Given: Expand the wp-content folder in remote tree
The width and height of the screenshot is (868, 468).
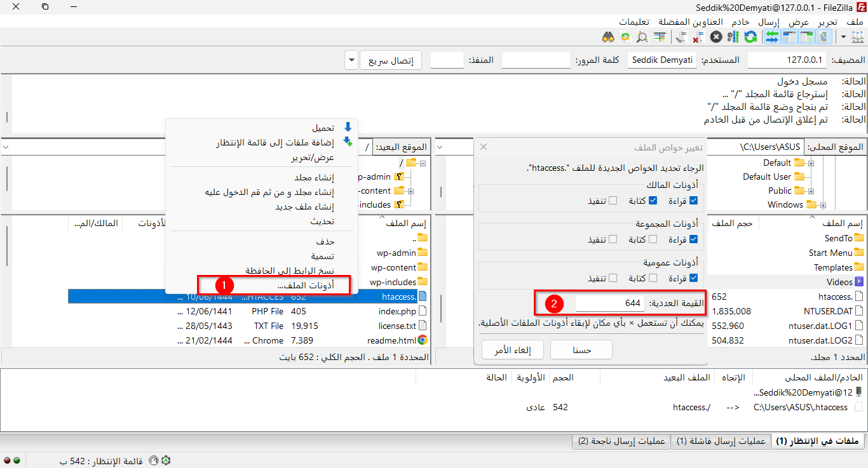Looking at the screenshot, I should point(410,191).
